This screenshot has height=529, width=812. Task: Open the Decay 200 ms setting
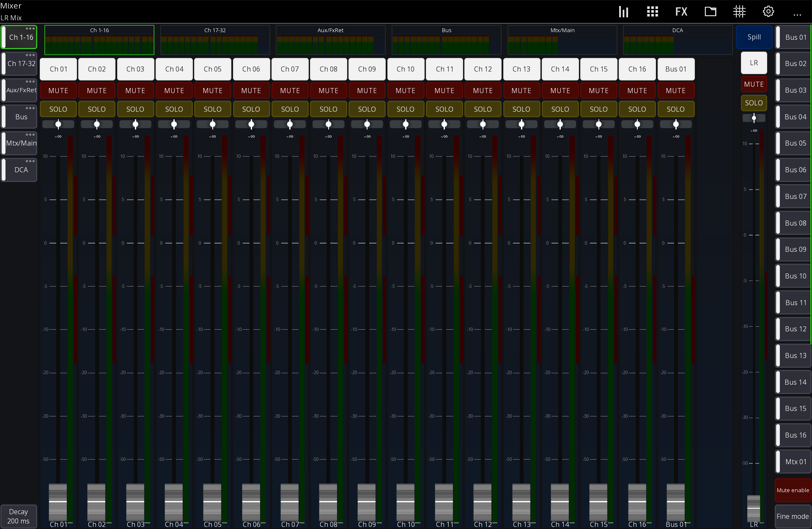click(x=19, y=516)
